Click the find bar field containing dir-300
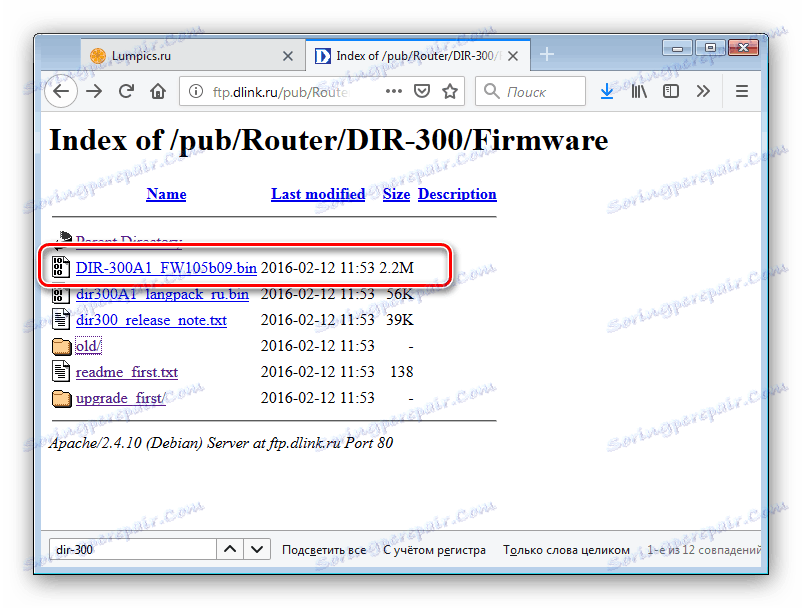 click(x=133, y=550)
